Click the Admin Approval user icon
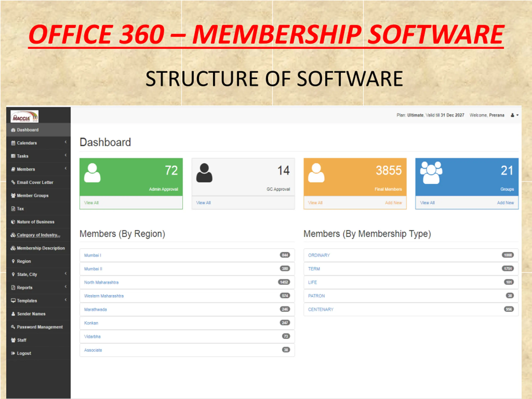This screenshot has height=399, width=532. (x=92, y=173)
